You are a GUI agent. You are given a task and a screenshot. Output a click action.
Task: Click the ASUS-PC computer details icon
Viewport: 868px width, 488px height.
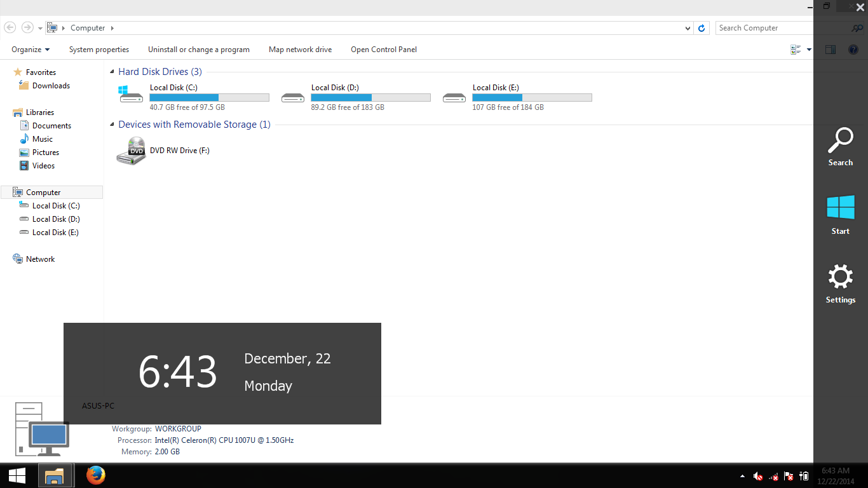point(42,429)
